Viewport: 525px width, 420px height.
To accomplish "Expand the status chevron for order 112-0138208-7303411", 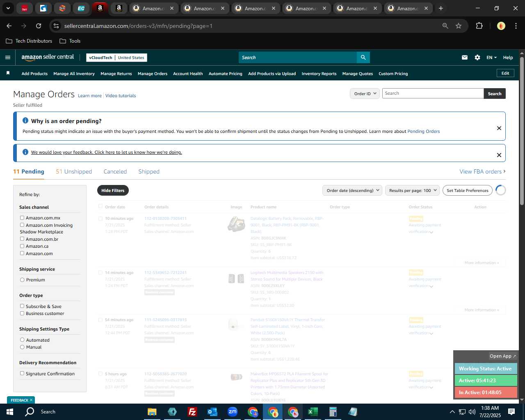I will pos(431,232).
